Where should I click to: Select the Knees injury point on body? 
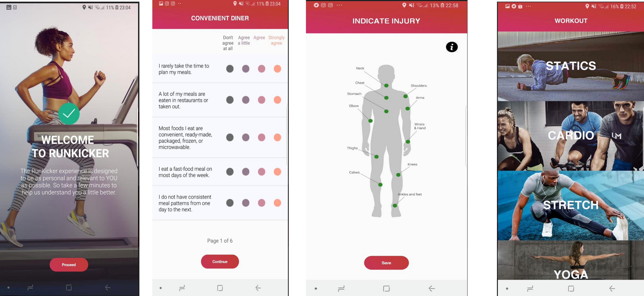pyautogui.click(x=398, y=175)
